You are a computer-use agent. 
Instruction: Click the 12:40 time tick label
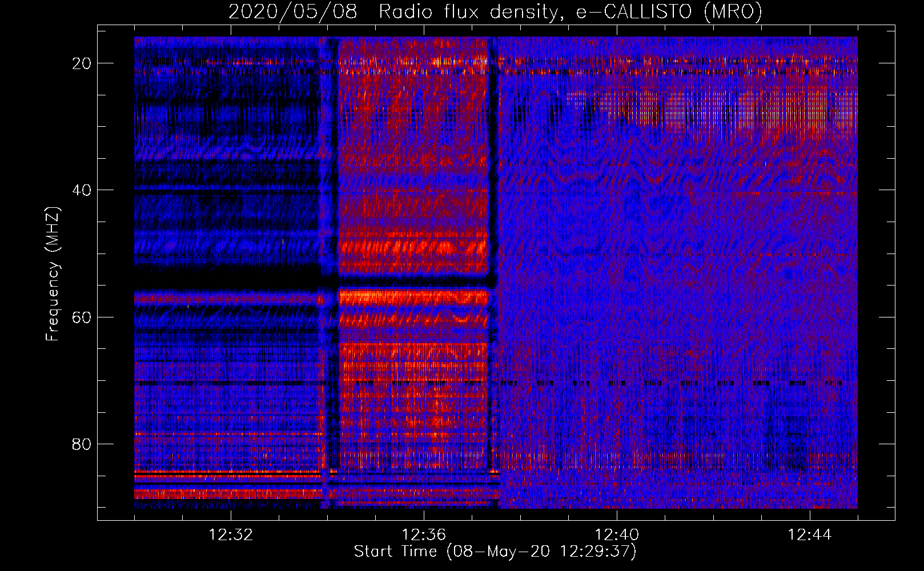coord(617,535)
